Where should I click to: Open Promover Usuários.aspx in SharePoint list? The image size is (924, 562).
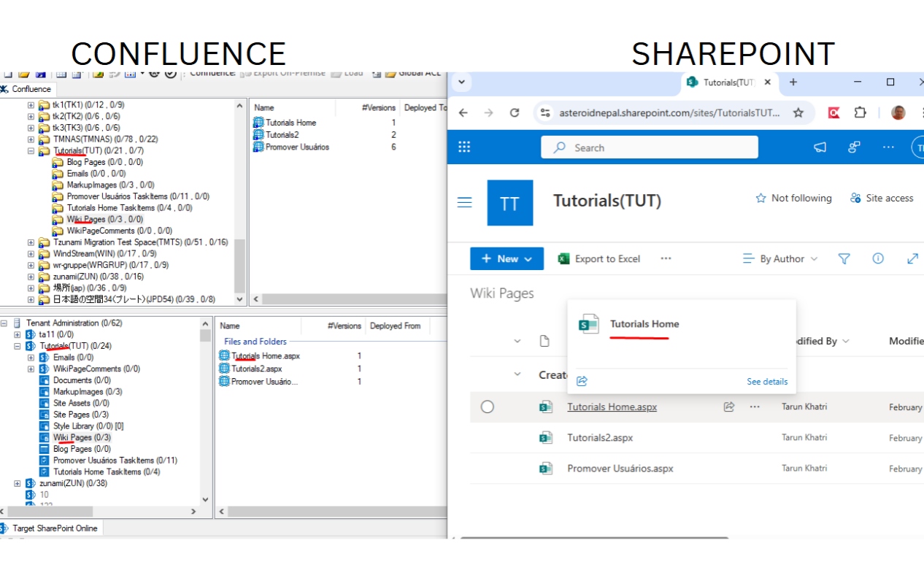pos(620,469)
